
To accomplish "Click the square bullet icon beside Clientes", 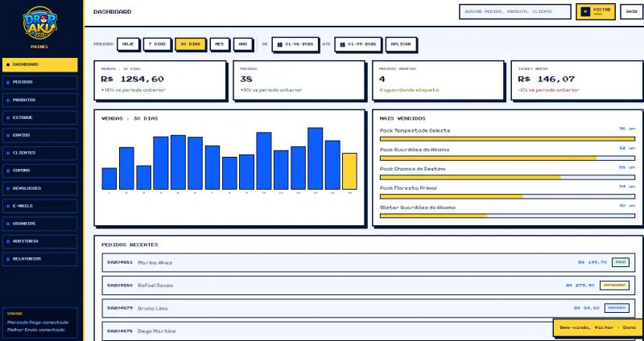I will click(8, 153).
